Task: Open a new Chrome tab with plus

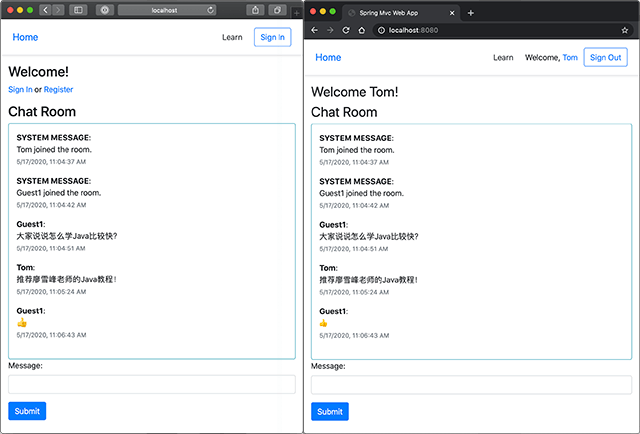Action: [471, 12]
